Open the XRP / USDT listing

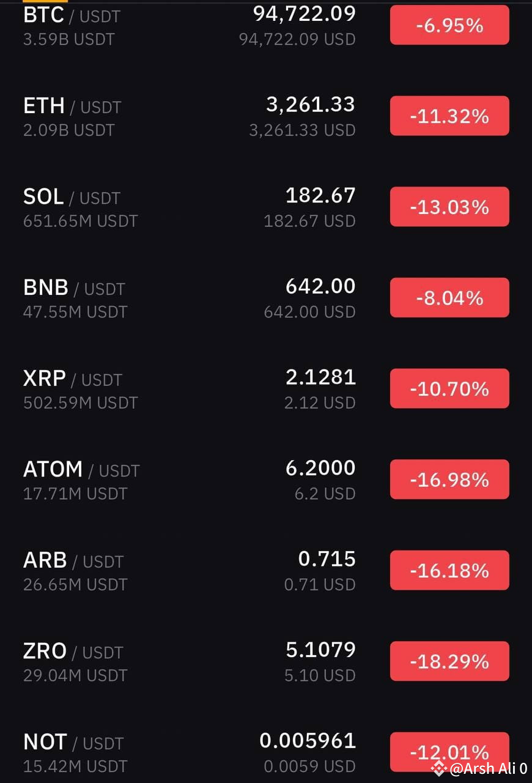(266, 389)
